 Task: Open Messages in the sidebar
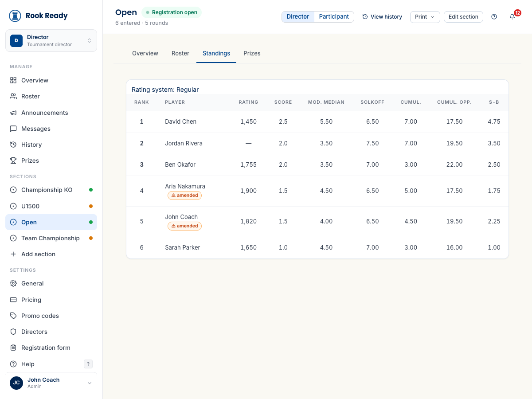pyautogui.click(x=51, y=129)
